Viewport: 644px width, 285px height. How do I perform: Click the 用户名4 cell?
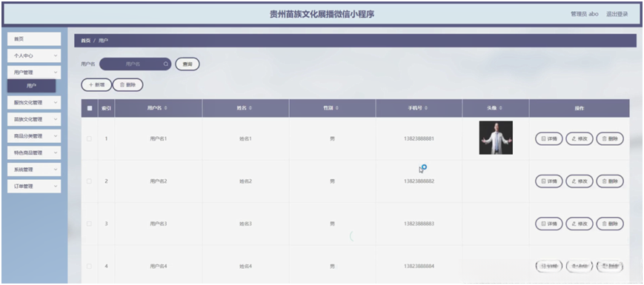click(x=159, y=266)
